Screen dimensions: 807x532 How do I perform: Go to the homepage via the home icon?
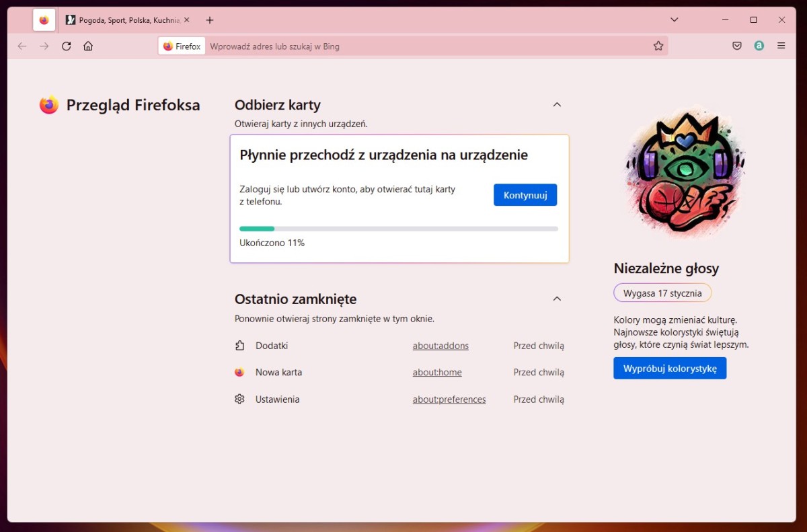pyautogui.click(x=88, y=46)
